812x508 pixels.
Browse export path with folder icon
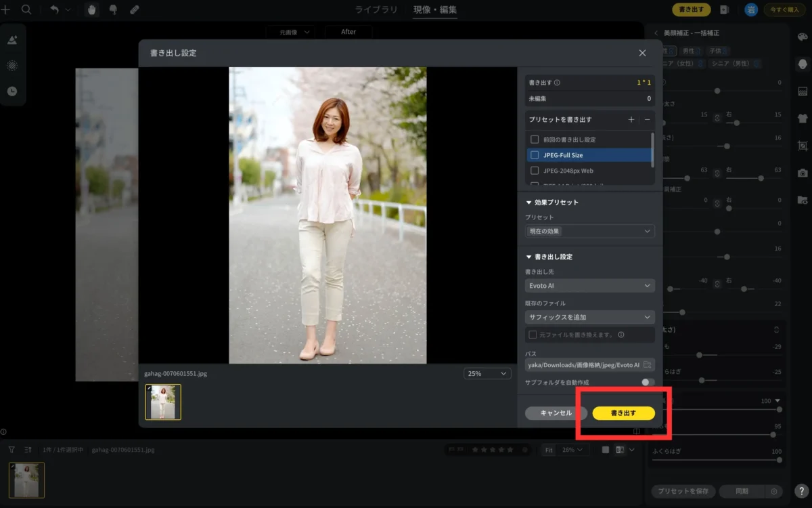click(x=647, y=364)
